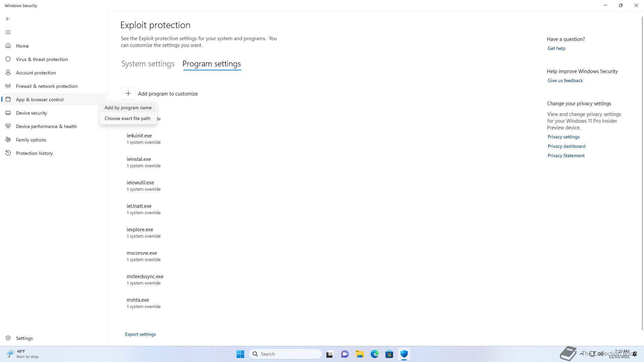Viewport: 644px width, 362px height.
Task: Open Task View on the taskbar
Action: [330, 354]
